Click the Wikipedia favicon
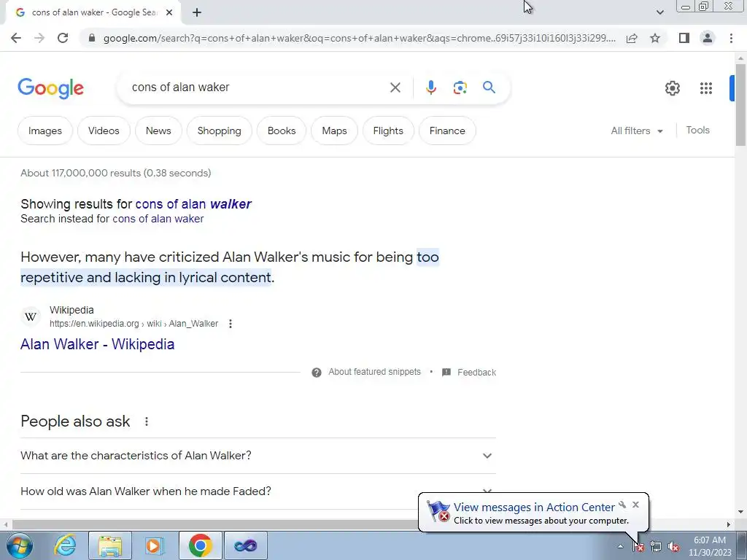Image resolution: width=747 pixels, height=560 pixels. click(31, 316)
